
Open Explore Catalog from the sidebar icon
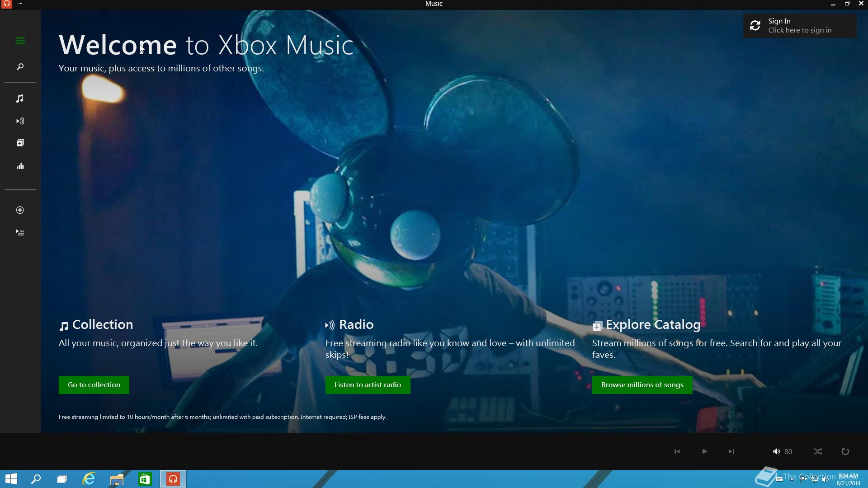pyautogui.click(x=20, y=143)
